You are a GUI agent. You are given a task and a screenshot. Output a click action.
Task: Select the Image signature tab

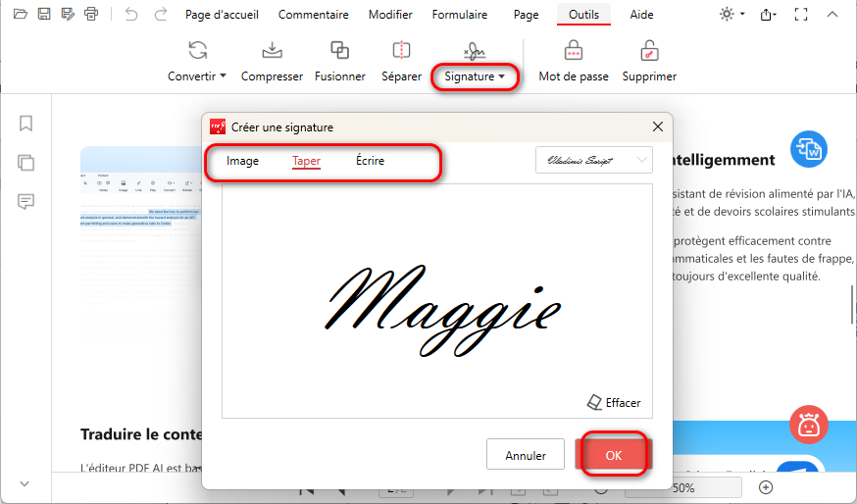click(x=242, y=161)
